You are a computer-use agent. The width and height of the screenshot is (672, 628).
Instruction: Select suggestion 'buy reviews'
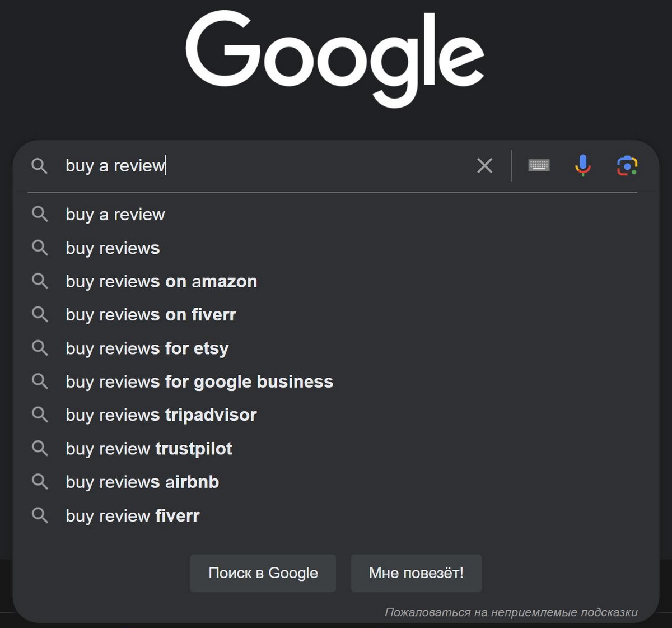click(113, 248)
